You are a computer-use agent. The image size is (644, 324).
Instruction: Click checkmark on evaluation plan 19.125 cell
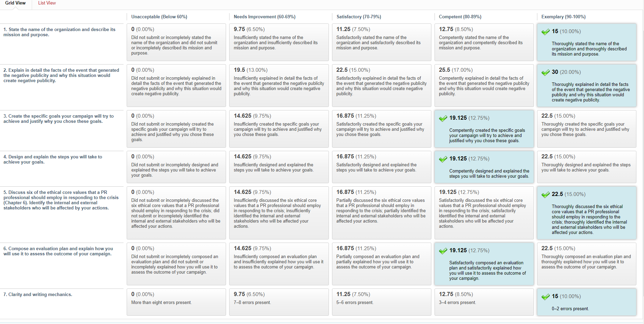[x=443, y=251]
